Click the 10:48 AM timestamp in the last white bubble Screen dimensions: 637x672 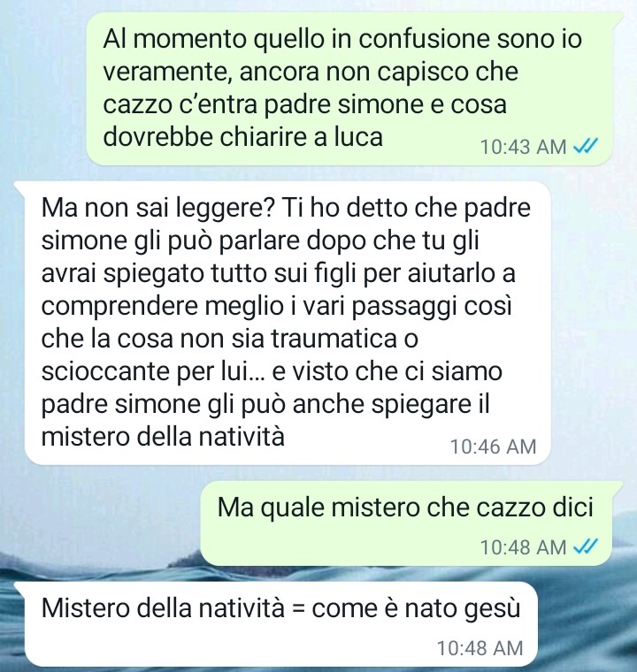tap(480, 648)
